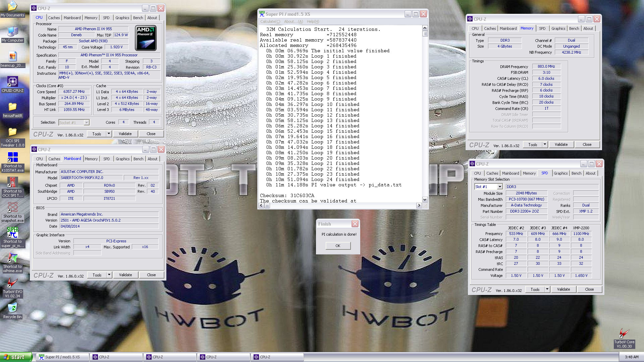Open My Documents desktop icon
This screenshot has height=362, width=644.
[12, 9]
